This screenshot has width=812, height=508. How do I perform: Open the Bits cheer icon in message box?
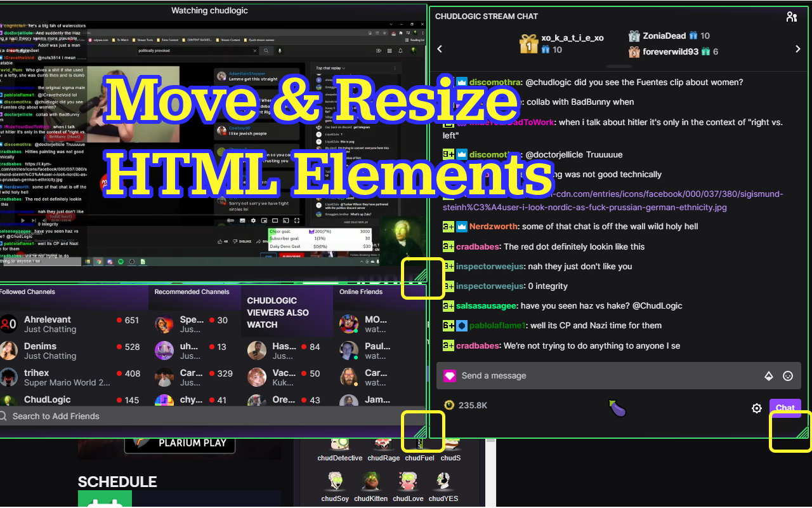pyautogui.click(x=769, y=376)
